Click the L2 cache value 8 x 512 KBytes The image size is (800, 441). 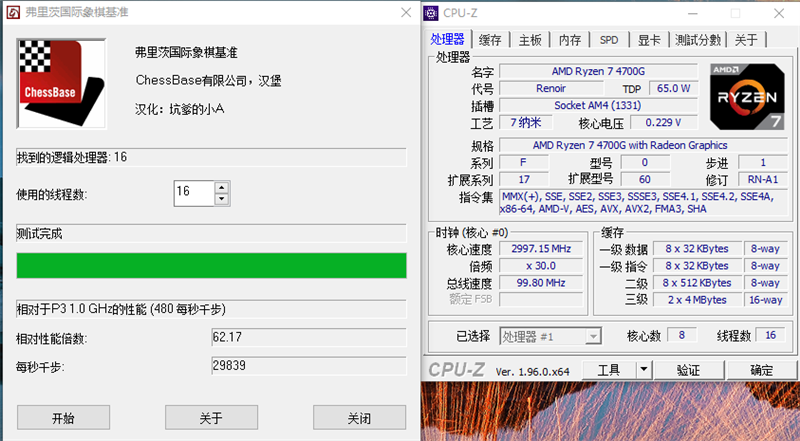click(697, 283)
